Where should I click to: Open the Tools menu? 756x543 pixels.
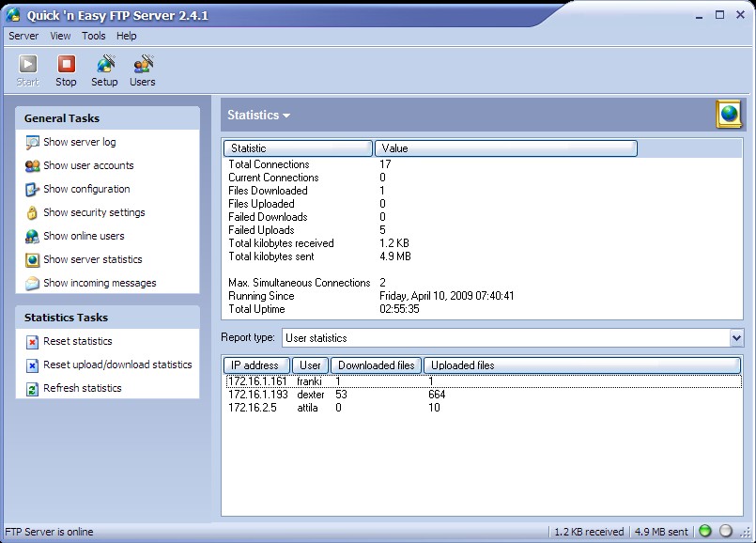pos(94,36)
